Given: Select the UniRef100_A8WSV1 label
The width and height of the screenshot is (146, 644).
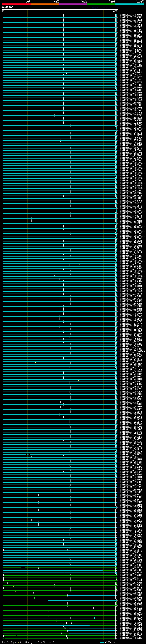Looking at the screenshot, I should (131, 319).
